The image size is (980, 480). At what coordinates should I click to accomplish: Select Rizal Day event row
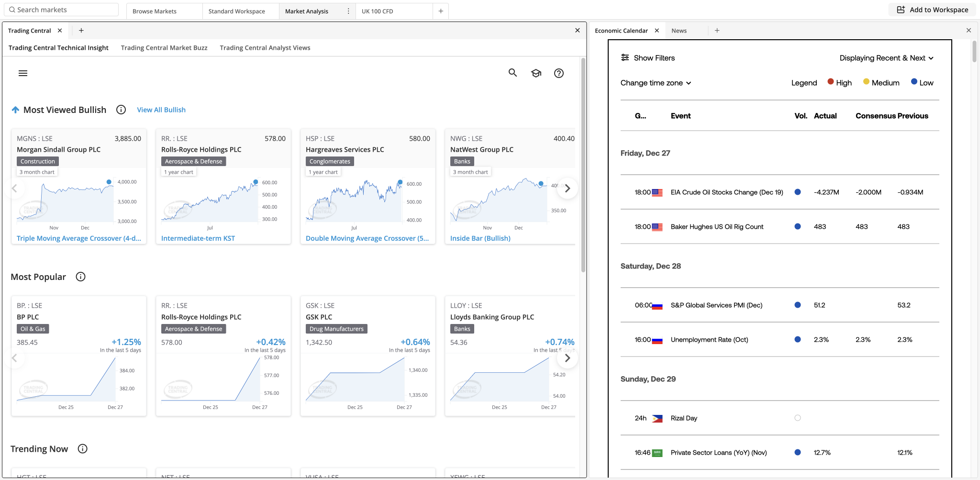coord(780,418)
